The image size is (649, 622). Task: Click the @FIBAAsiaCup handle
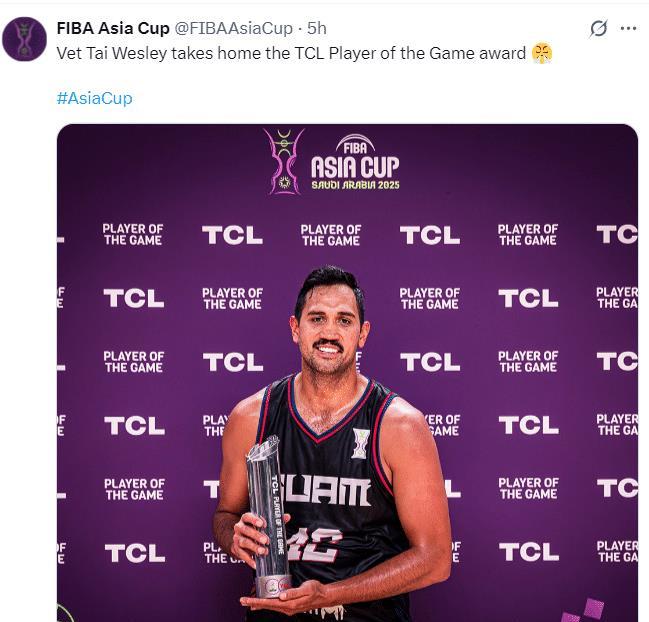[233, 28]
